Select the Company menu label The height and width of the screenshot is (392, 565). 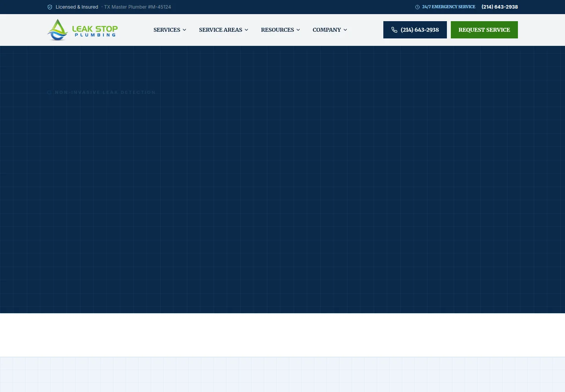[327, 30]
